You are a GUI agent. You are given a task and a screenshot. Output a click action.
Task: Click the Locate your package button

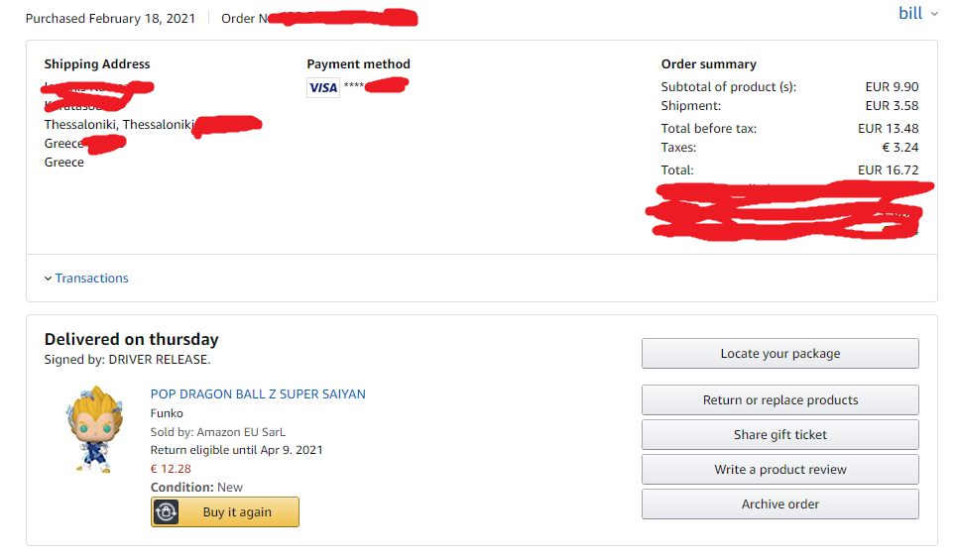(780, 354)
